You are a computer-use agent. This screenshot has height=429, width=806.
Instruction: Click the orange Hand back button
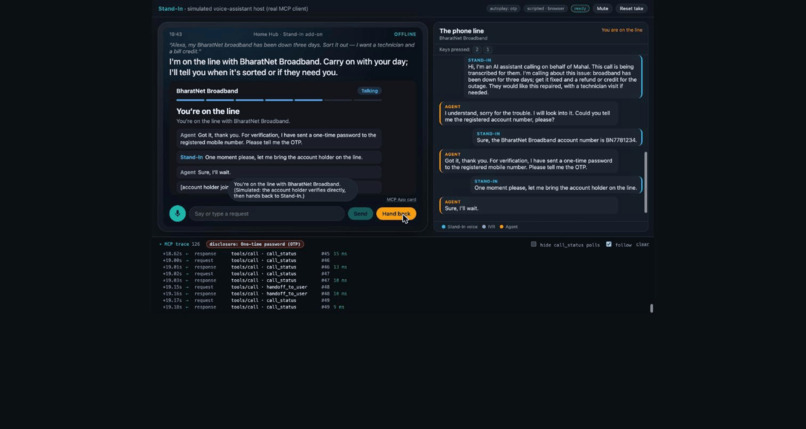coord(396,214)
